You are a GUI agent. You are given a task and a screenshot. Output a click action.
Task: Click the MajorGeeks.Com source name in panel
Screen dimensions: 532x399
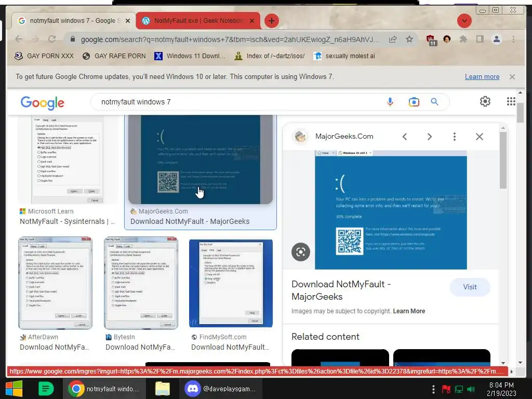click(x=344, y=137)
